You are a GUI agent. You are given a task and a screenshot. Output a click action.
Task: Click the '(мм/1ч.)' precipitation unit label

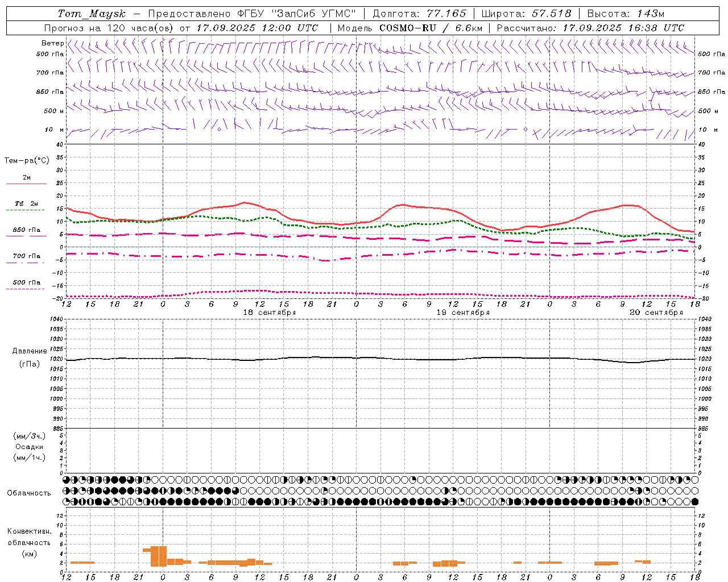pyautogui.click(x=29, y=458)
